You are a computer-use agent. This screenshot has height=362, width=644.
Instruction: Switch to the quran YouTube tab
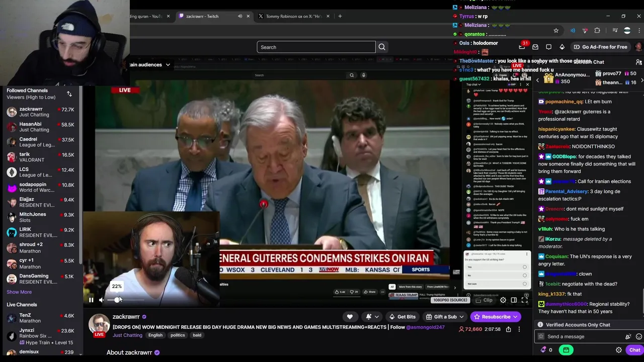pos(148,16)
